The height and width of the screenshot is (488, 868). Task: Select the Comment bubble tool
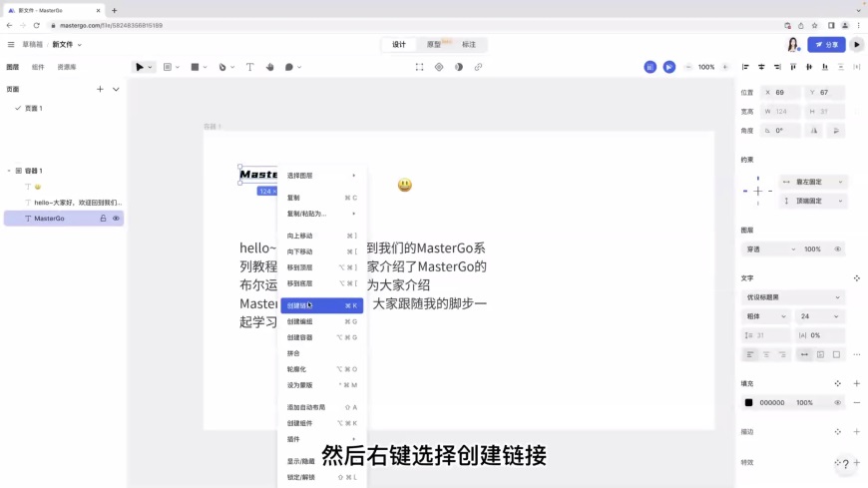coord(289,67)
